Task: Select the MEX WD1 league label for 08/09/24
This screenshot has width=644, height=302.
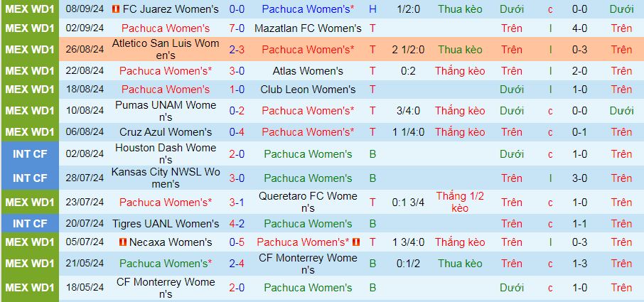Action: click(29, 9)
